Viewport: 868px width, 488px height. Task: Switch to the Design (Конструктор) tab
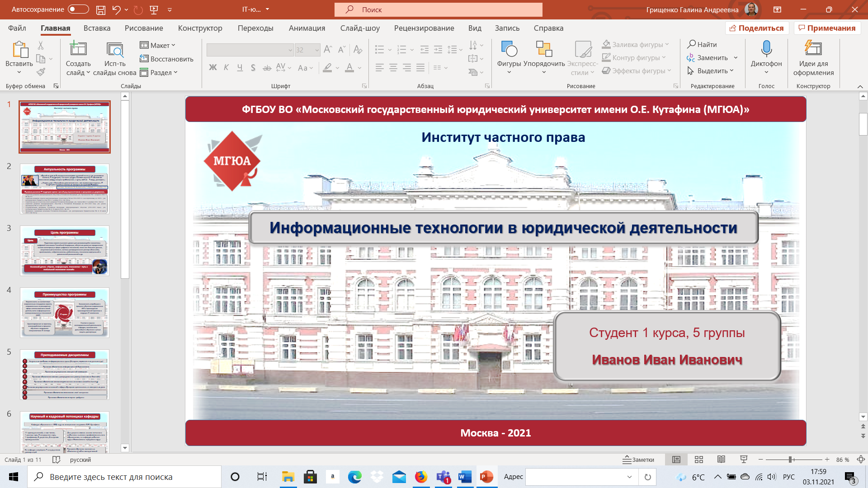(200, 28)
